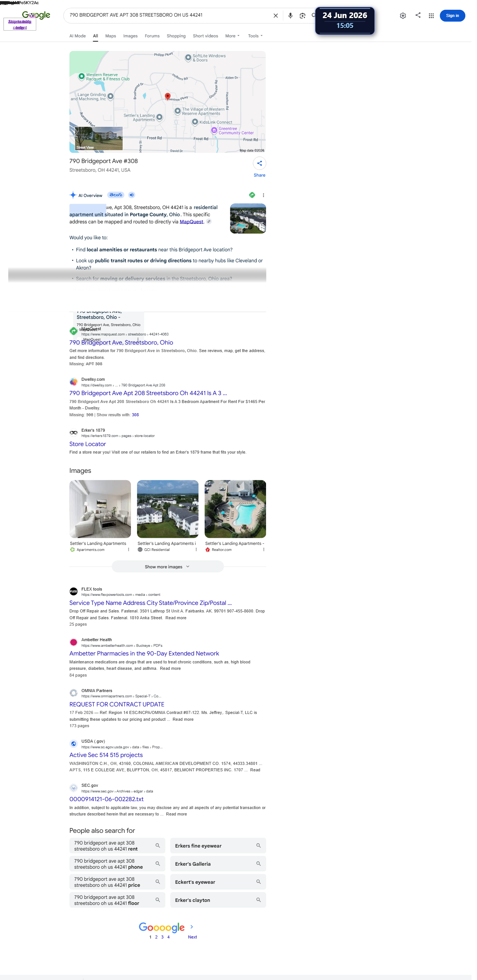Viewport: 477px width, 980px height.
Task: Search related query ending in rent
Action: point(118,855)
